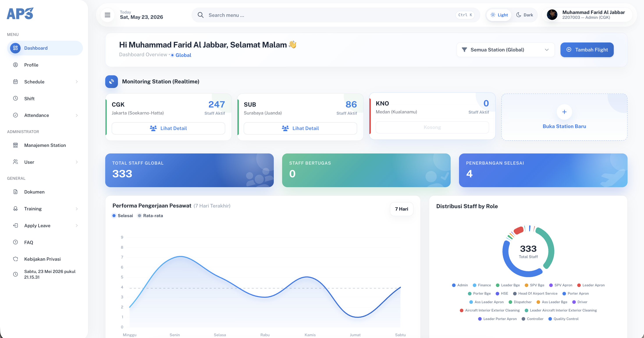Screen dimensions: 644x338
Task: Expand the Training submenu chevron
Action: (77, 209)
